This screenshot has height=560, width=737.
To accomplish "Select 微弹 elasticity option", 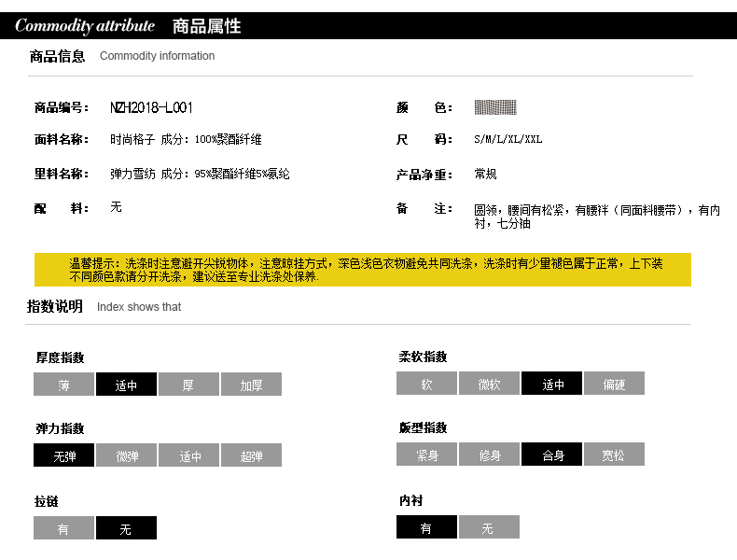I will tap(127, 455).
